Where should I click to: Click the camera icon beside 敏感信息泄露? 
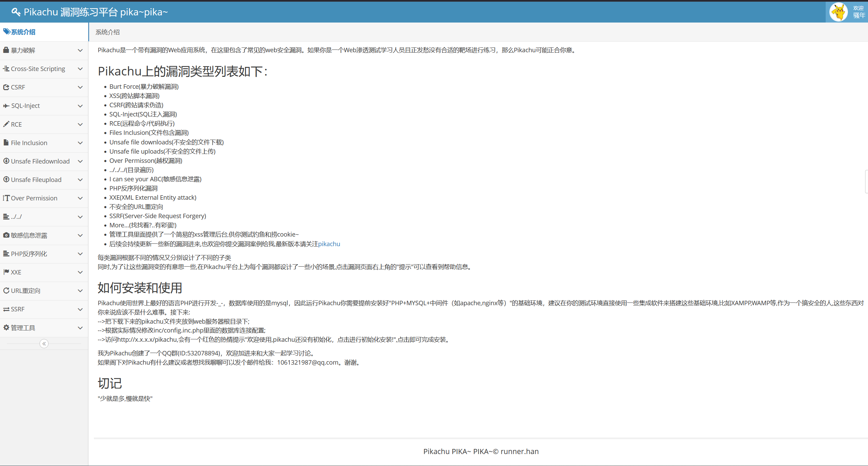pos(6,235)
